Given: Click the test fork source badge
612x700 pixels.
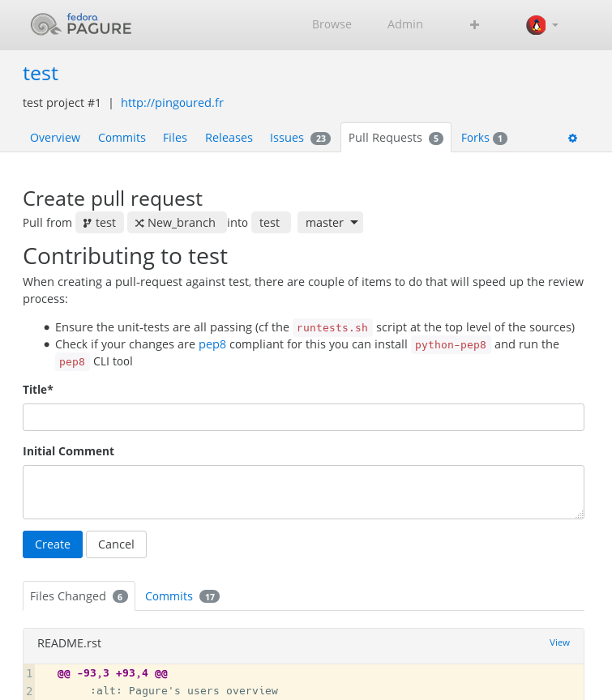Looking at the screenshot, I should pos(100,223).
